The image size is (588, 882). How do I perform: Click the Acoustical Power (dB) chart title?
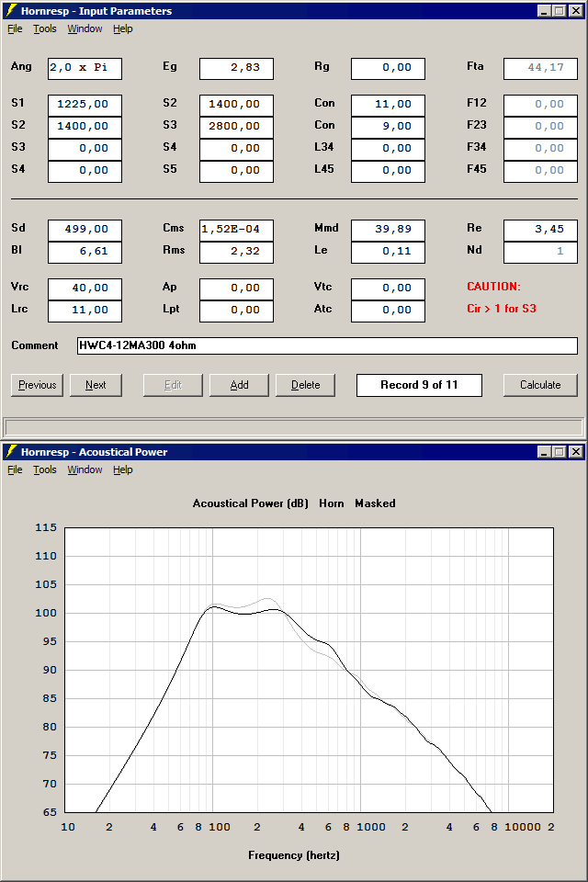click(x=251, y=503)
